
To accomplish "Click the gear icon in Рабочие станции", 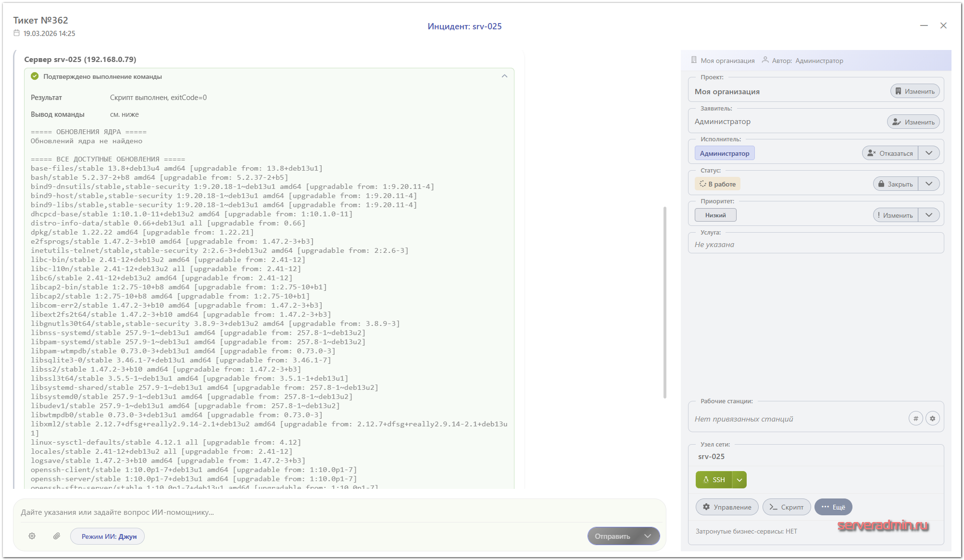I will [932, 419].
